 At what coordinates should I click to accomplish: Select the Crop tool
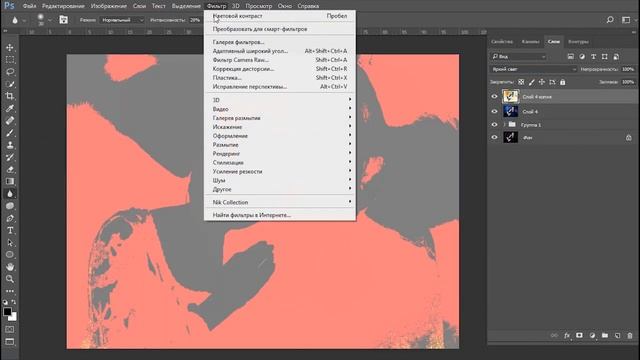point(10,96)
